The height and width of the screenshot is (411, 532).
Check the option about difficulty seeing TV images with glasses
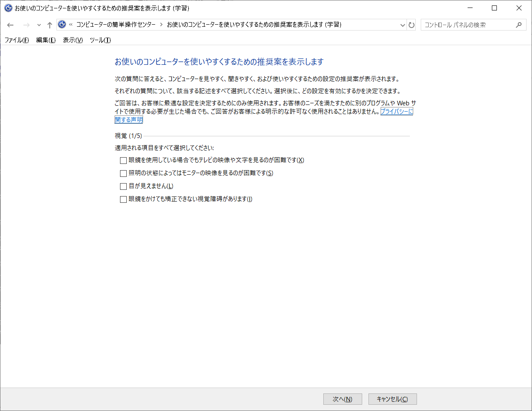coord(123,160)
